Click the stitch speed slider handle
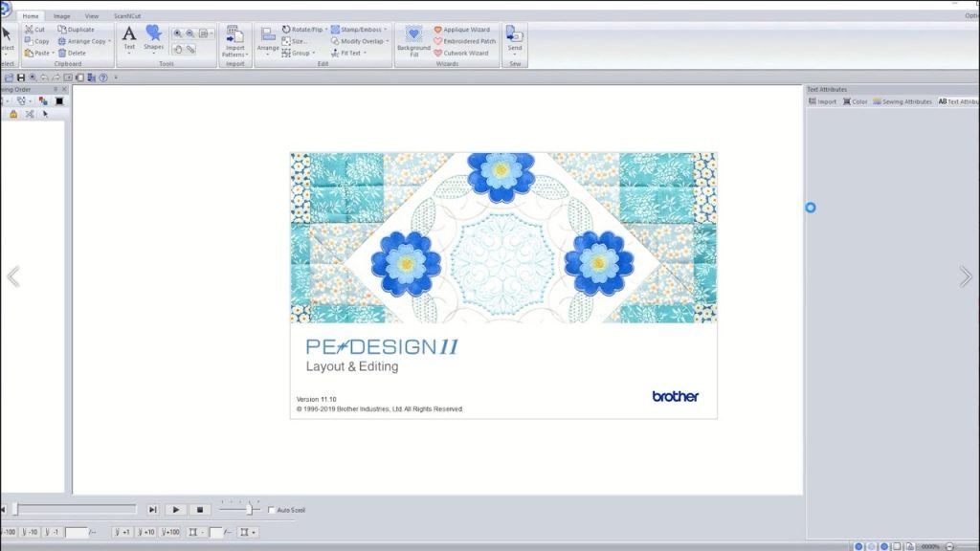This screenshot has width=980, height=551. pyautogui.click(x=251, y=510)
